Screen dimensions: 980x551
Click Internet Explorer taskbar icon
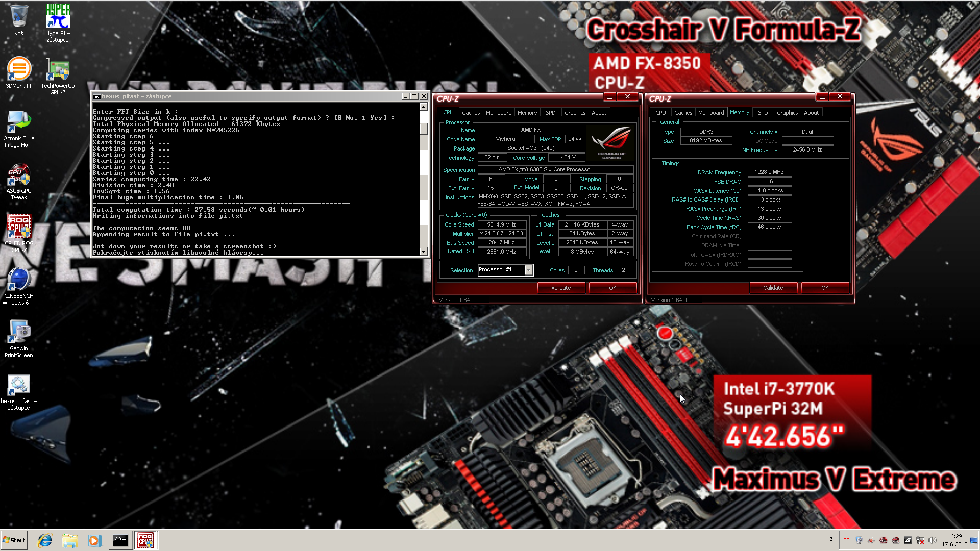45,540
